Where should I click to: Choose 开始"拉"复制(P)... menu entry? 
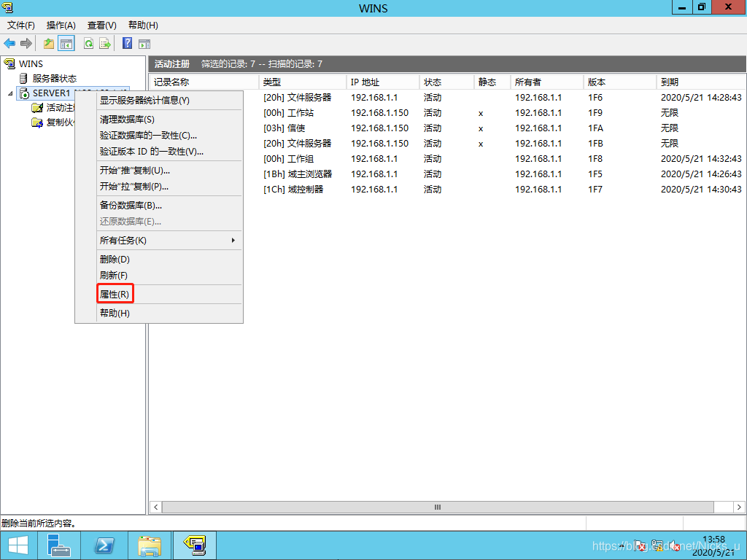[169, 187]
